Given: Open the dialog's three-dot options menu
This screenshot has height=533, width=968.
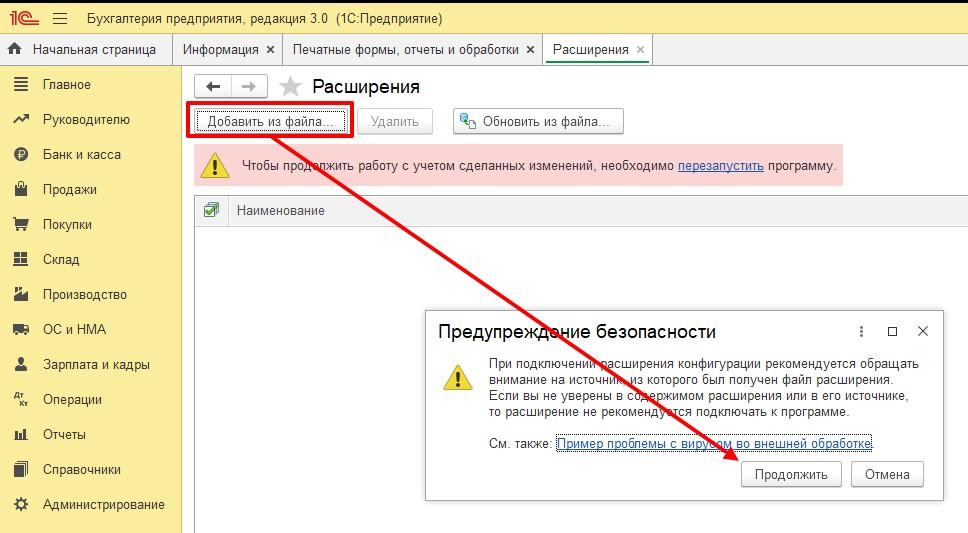Looking at the screenshot, I should (861, 332).
